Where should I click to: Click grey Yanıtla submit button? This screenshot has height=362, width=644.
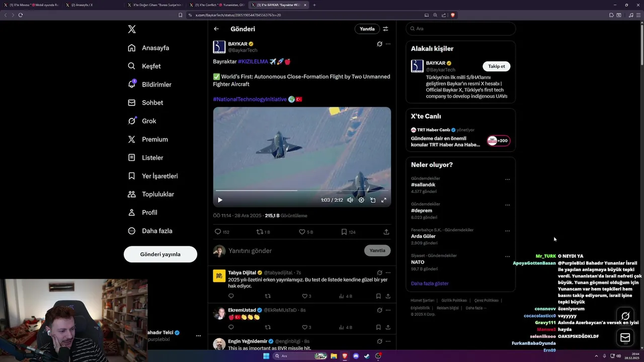(x=377, y=250)
